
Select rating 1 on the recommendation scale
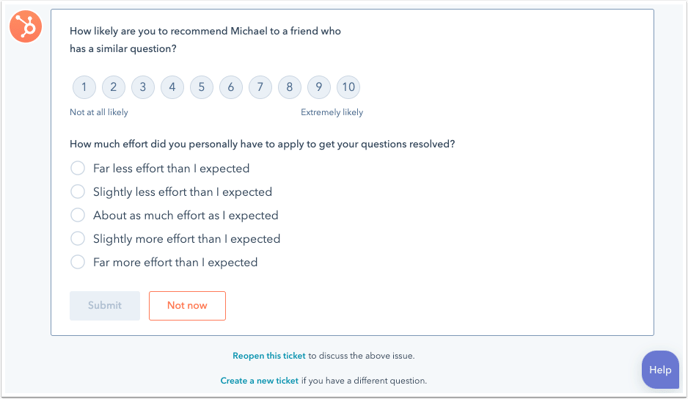click(x=84, y=87)
